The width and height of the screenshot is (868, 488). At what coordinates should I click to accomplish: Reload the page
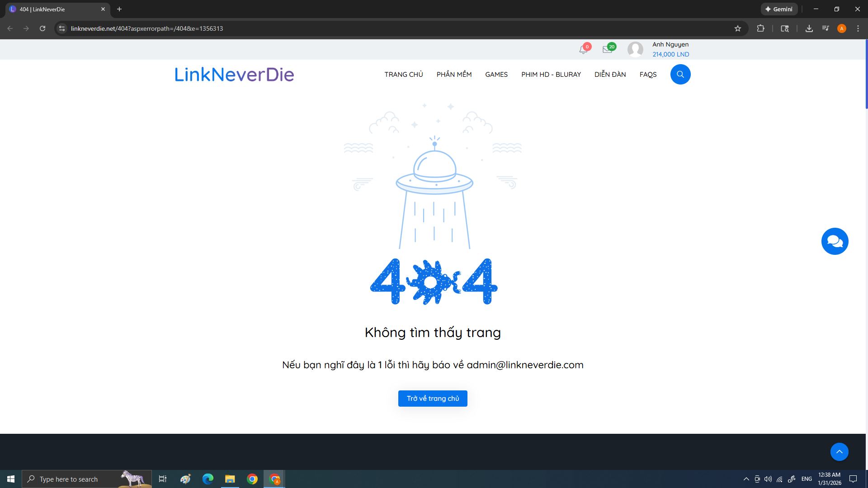click(42, 28)
